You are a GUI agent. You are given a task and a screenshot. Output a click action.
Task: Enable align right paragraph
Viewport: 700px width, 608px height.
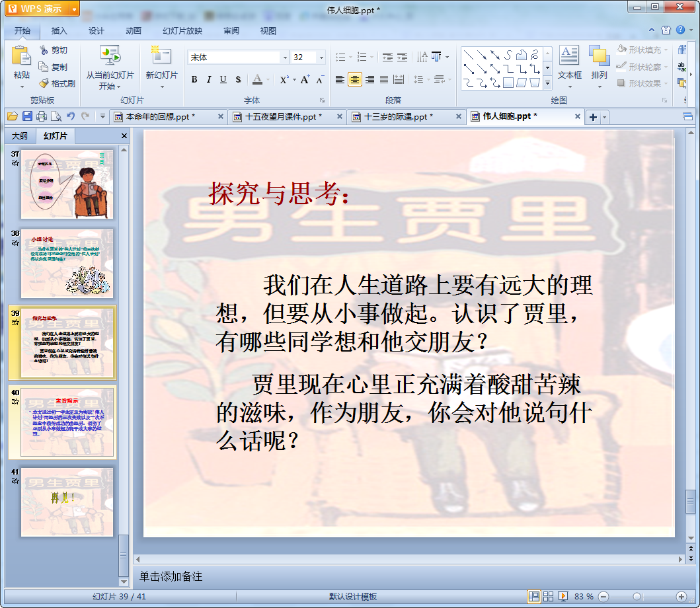pyautogui.click(x=369, y=80)
